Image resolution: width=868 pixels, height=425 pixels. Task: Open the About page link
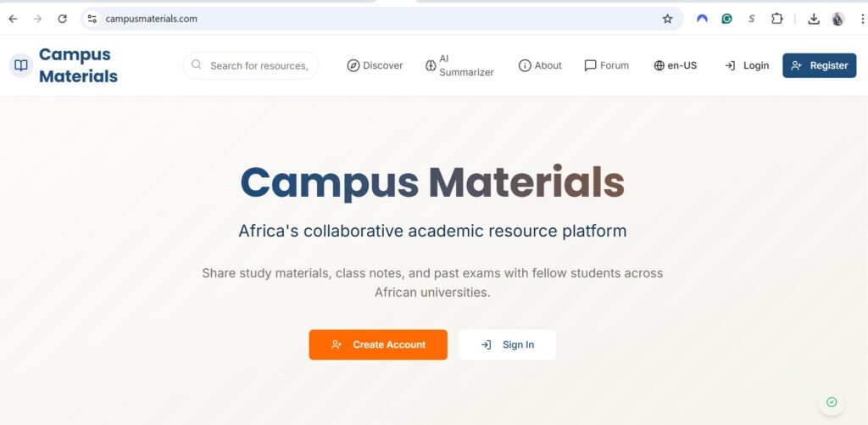(x=540, y=65)
